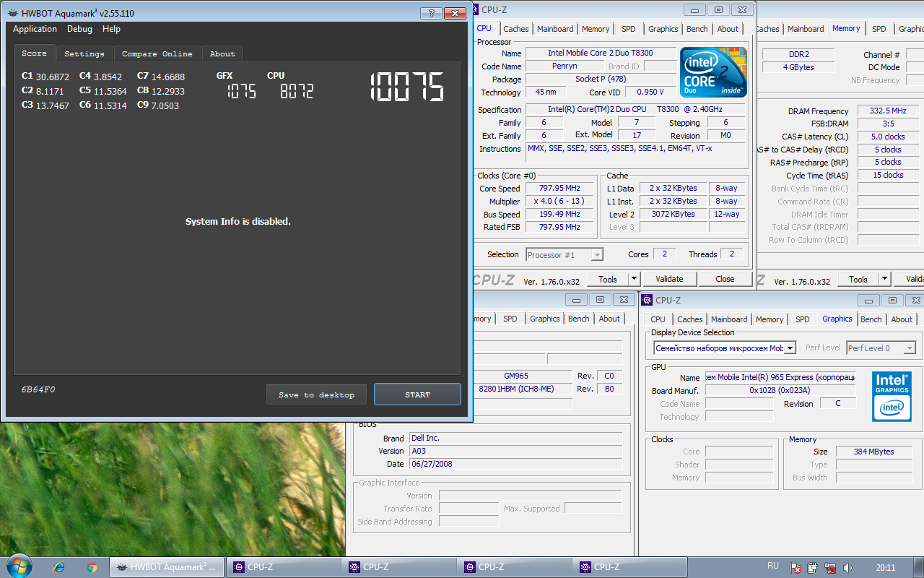Screen dimensions: 924x578
Task: Open the About tab in HWBOT Aquamark
Action: 222,54
